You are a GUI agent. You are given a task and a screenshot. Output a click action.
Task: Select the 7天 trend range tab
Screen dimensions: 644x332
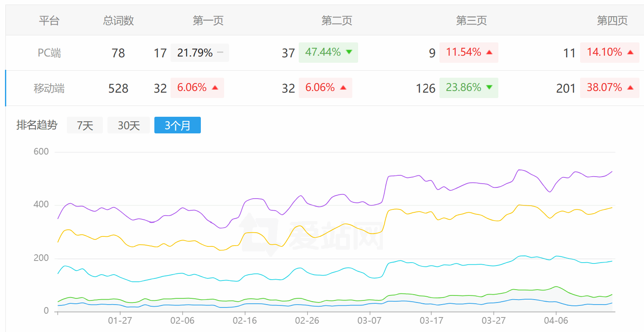point(85,125)
